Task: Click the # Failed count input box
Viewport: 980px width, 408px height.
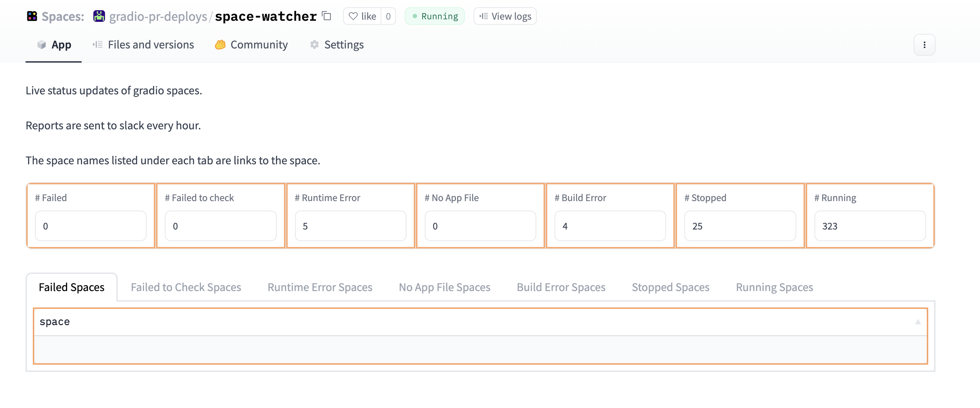Action: tap(90, 226)
